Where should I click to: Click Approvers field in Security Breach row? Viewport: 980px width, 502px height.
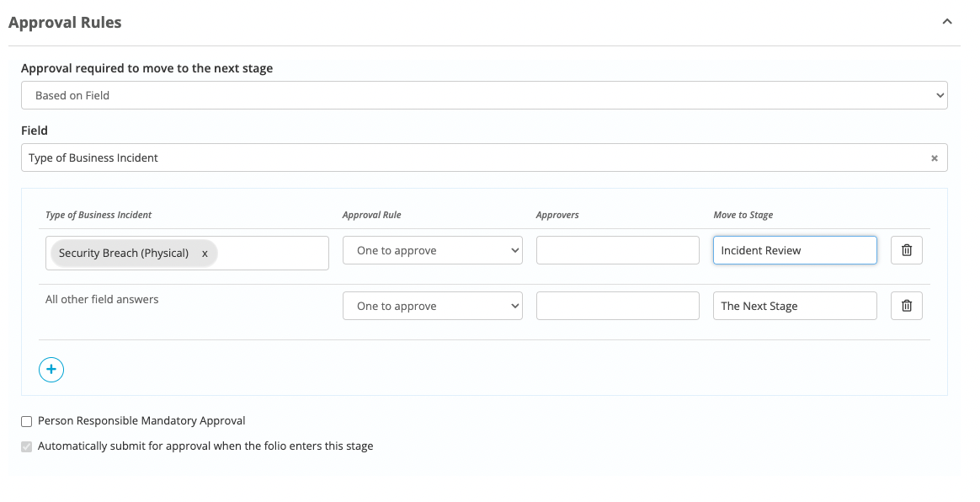617,250
